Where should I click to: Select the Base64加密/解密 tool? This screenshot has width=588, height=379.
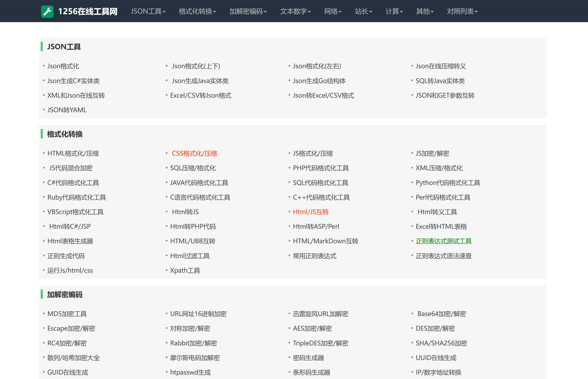coord(442,314)
